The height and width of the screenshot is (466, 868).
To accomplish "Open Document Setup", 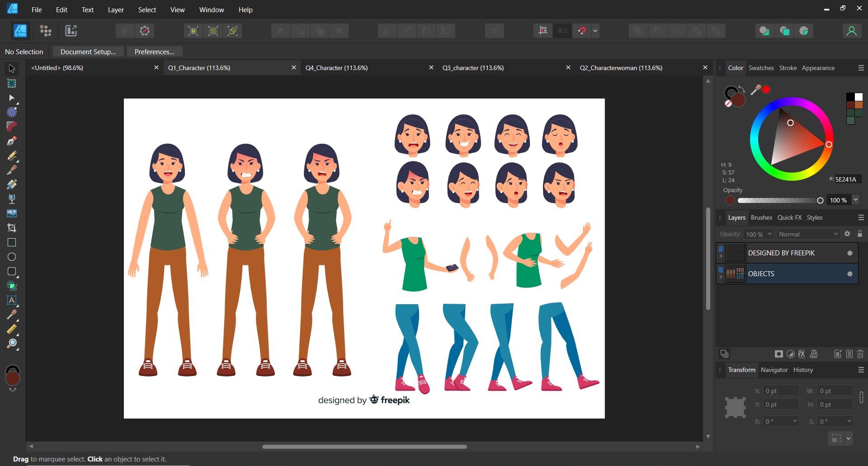I will (x=88, y=52).
